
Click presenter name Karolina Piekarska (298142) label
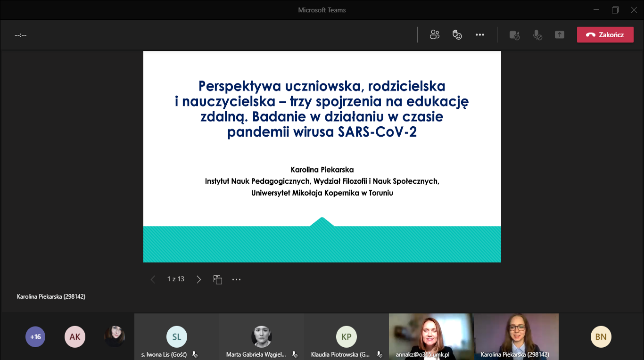(x=51, y=296)
